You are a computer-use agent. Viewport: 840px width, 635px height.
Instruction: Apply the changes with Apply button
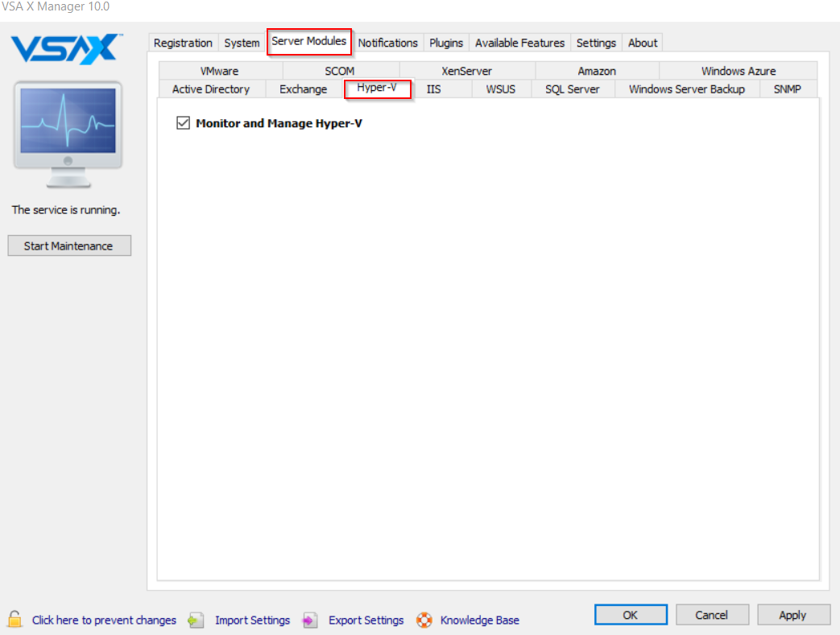point(793,615)
